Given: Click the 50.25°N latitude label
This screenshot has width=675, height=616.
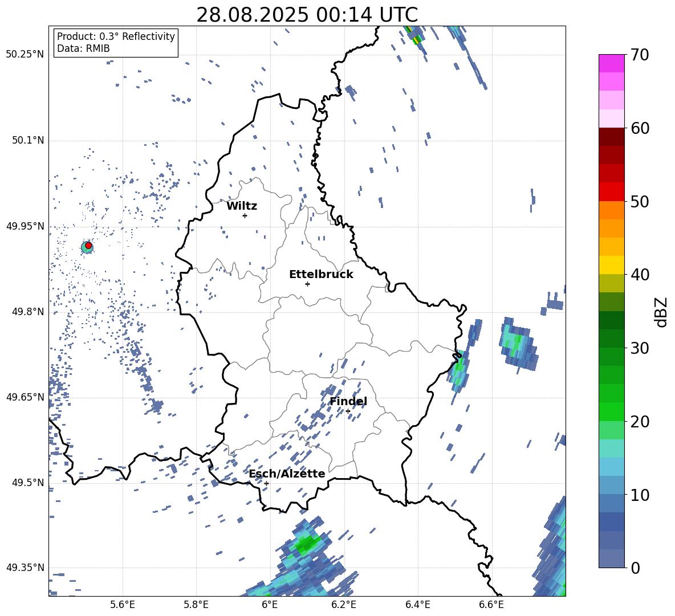Looking at the screenshot, I should point(25,55).
